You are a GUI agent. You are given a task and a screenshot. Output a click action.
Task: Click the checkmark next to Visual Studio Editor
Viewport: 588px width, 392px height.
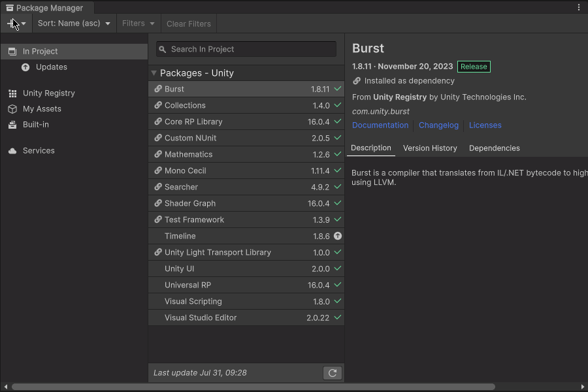(x=338, y=318)
